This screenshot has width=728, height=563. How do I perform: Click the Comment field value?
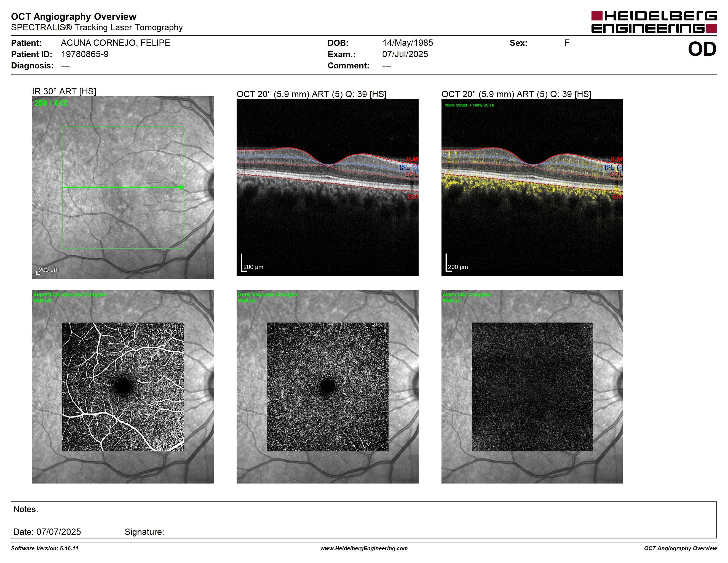(386, 66)
